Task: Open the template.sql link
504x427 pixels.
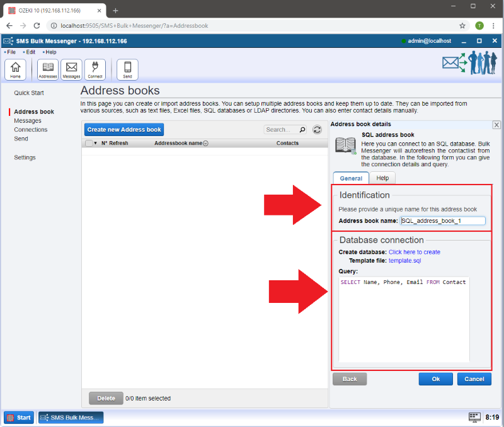Action: tap(404, 260)
